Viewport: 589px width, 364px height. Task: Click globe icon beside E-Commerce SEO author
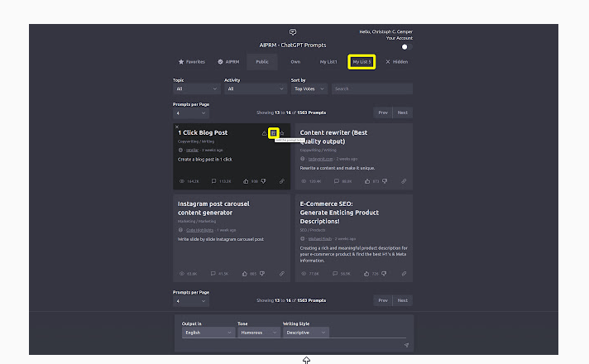click(x=303, y=238)
